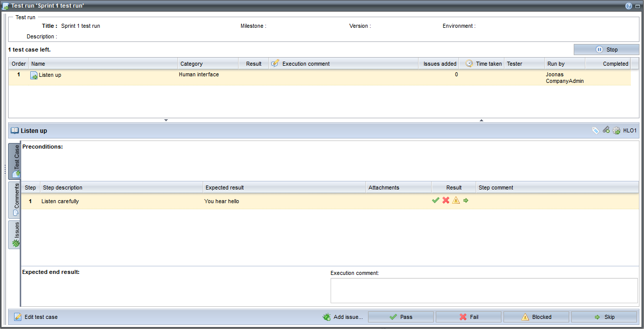Click Edit test case
This screenshot has width=644, height=329.
tap(36, 317)
